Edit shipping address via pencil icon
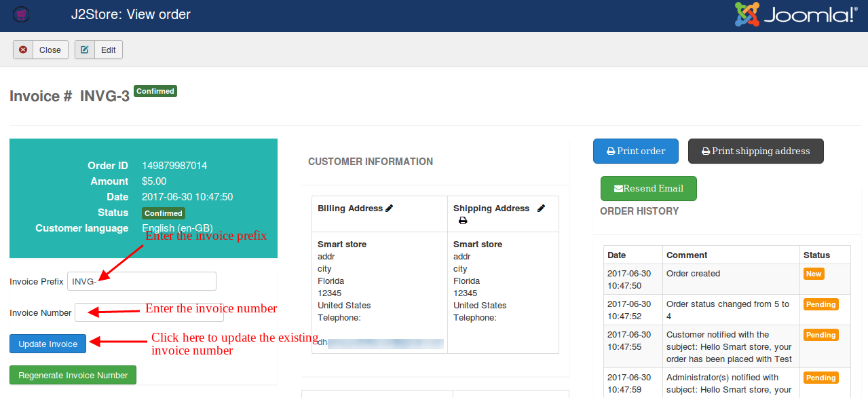Image resolution: width=868 pixels, height=398 pixels. pyautogui.click(x=541, y=209)
